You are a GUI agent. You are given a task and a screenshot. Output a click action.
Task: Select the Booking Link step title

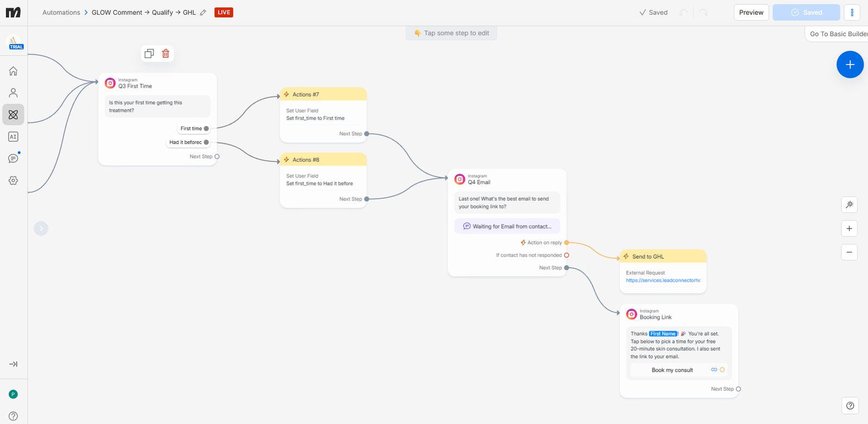(655, 317)
